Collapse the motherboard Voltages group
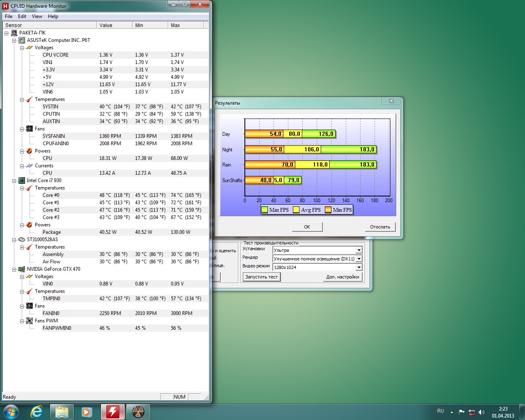Screen dimensions: 525x420 pyautogui.click(x=22, y=48)
